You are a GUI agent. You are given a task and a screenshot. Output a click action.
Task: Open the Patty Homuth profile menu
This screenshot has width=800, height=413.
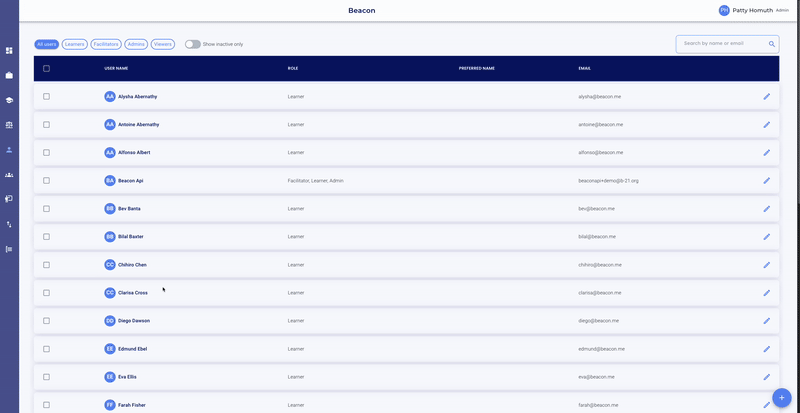752,10
